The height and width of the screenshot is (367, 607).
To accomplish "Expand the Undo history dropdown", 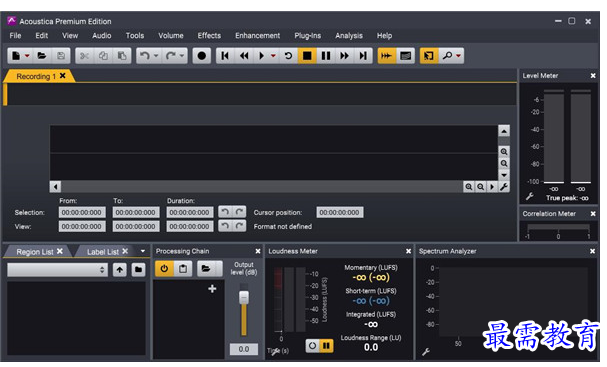I will tap(156, 56).
